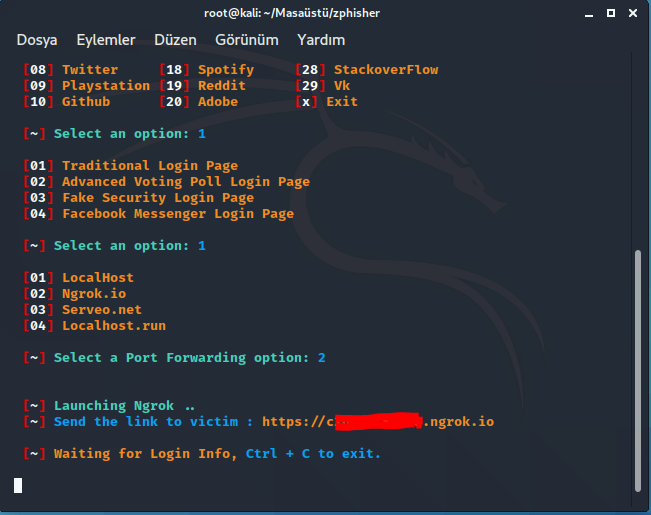Click the 'Serveo.net' option text

tap(102, 309)
